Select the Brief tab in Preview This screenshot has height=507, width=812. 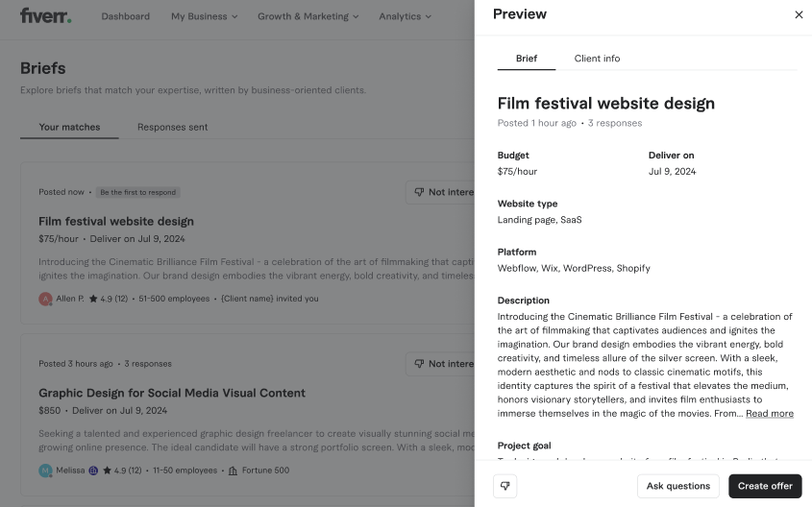pyautogui.click(x=526, y=59)
